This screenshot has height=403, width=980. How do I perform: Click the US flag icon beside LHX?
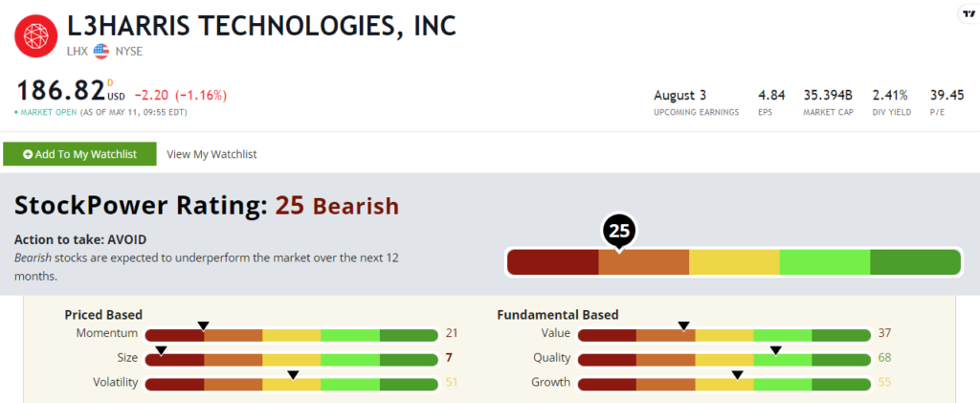[101, 52]
